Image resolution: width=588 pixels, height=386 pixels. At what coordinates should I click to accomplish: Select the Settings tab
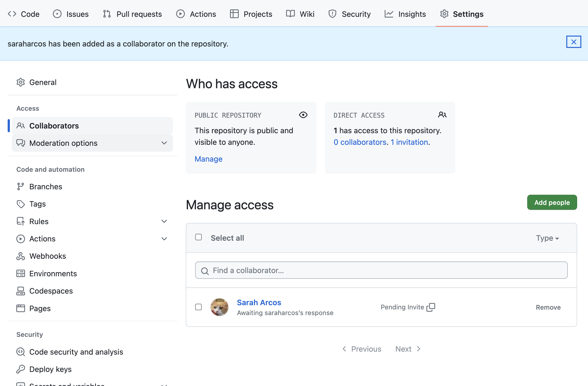[x=462, y=14]
